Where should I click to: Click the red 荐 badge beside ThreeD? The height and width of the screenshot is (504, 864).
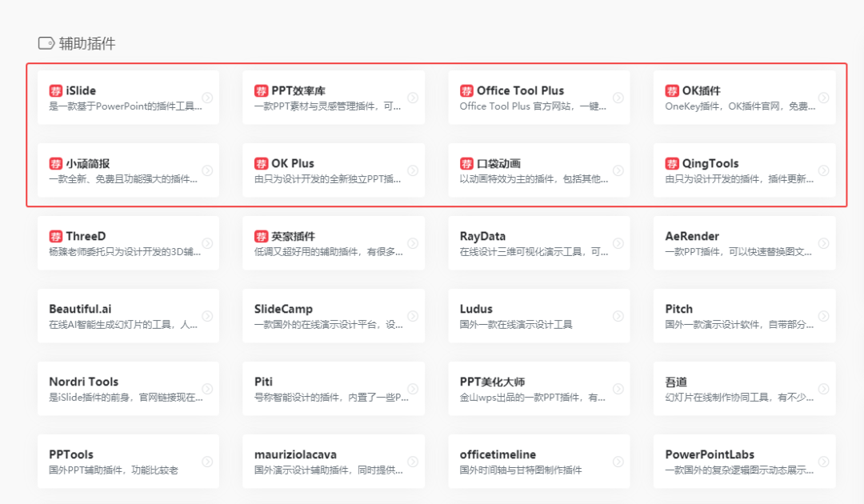pyautogui.click(x=56, y=236)
